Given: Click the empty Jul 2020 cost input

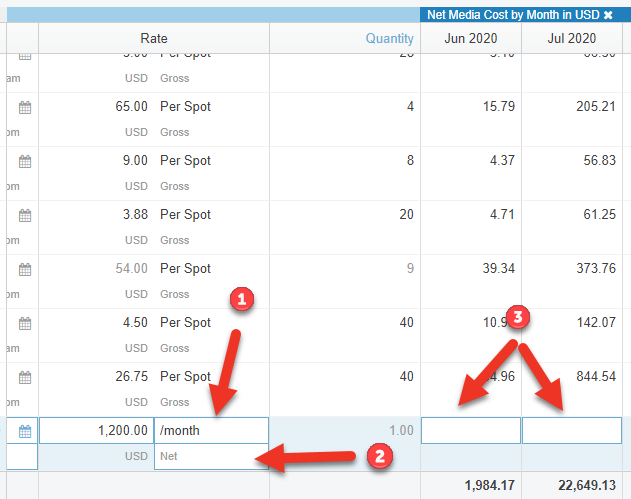Looking at the screenshot, I should [571, 431].
